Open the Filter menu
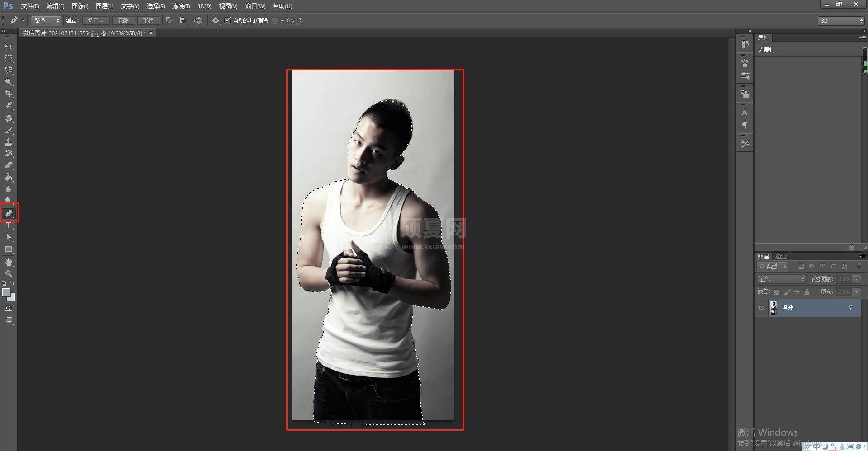The width and height of the screenshot is (868, 451). [x=181, y=6]
